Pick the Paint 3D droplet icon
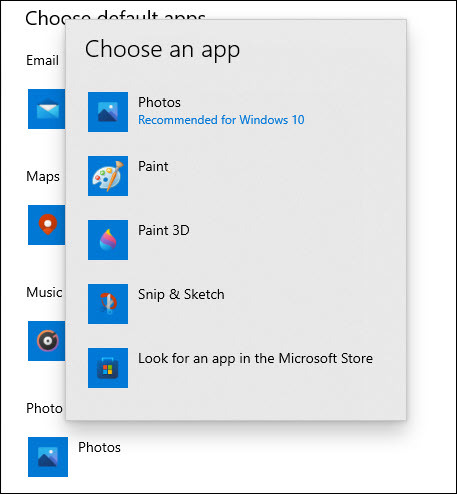Screen dimensions: 457x494 [108, 240]
